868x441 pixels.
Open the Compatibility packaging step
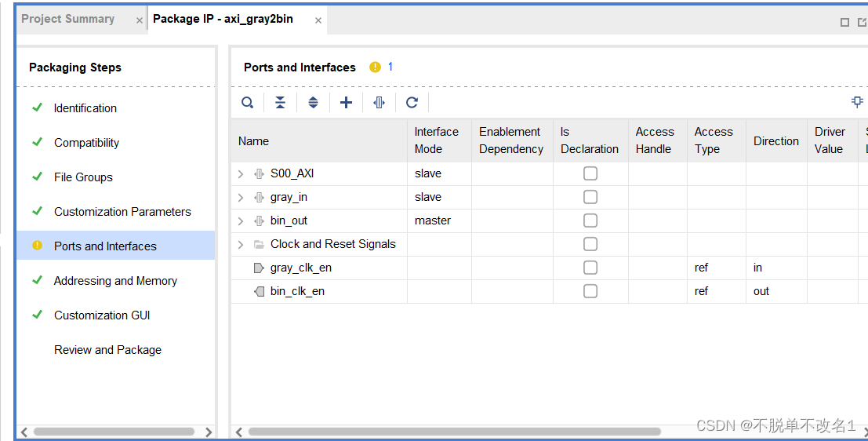pyautogui.click(x=86, y=142)
